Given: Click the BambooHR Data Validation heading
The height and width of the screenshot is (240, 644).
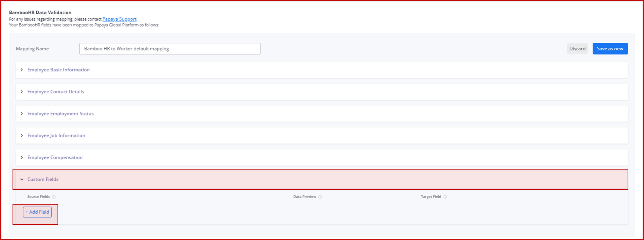Looking at the screenshot, I should tap(40, 12).
